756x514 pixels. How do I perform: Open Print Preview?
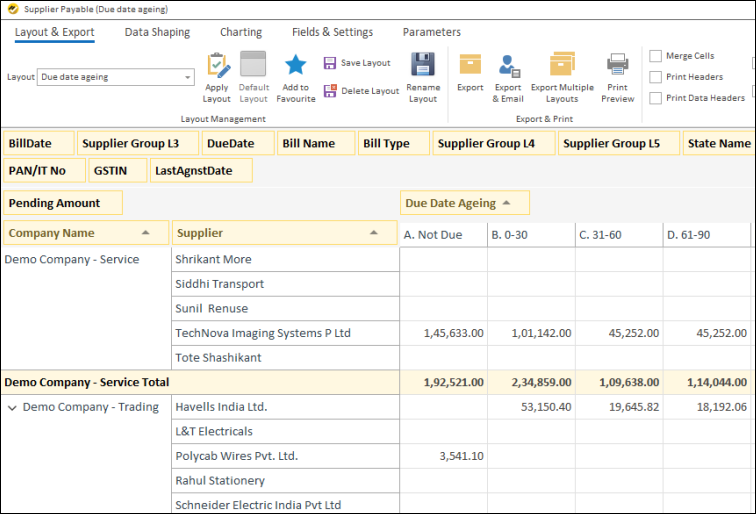[618, 66]
